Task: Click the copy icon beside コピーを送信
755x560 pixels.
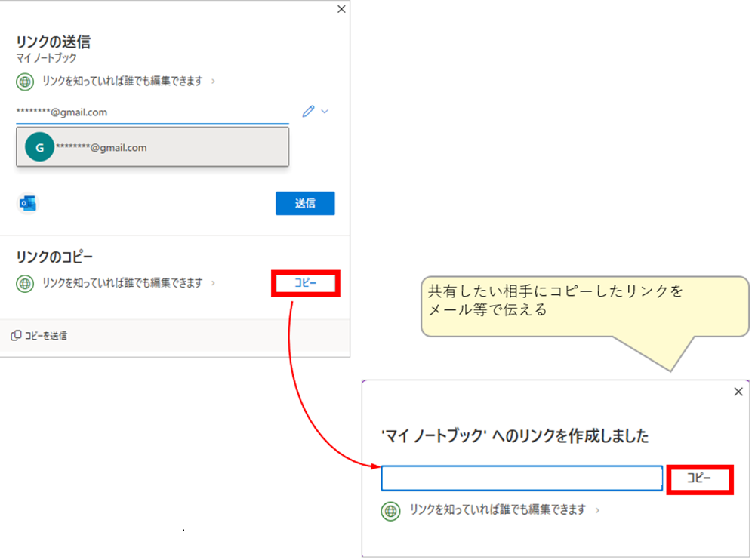Action: 16,336
